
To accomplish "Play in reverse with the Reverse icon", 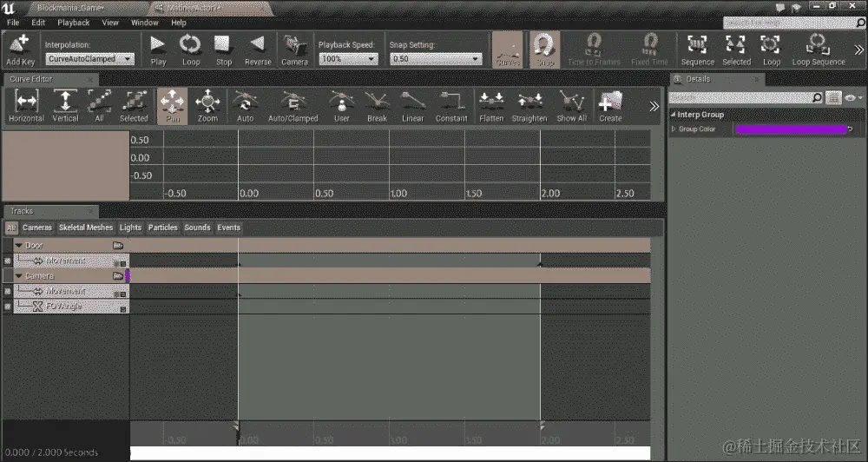I will tap(258, 49).
